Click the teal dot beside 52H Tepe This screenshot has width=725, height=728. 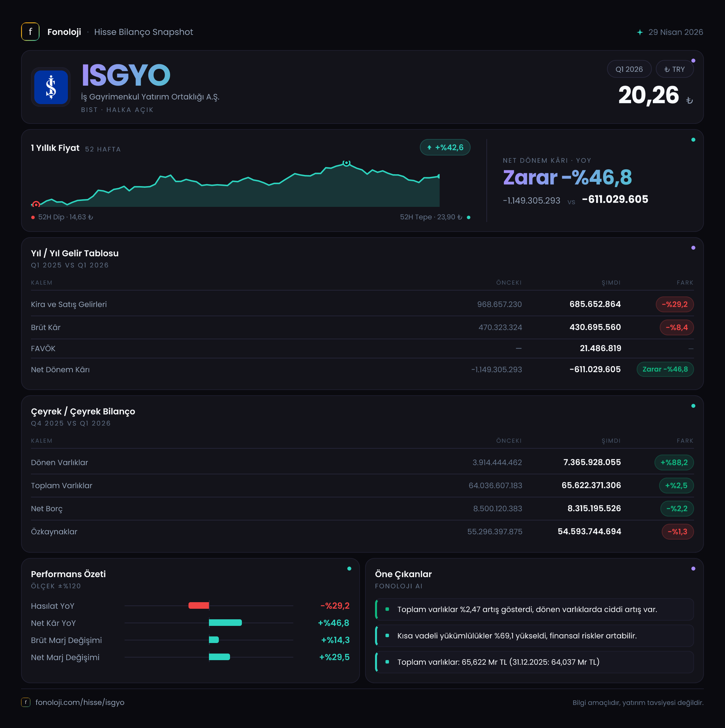[x=469, y=217]
